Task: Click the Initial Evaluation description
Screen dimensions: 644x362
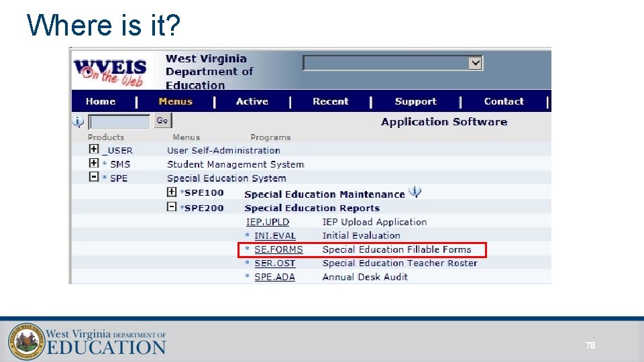Action: [361, 235]
